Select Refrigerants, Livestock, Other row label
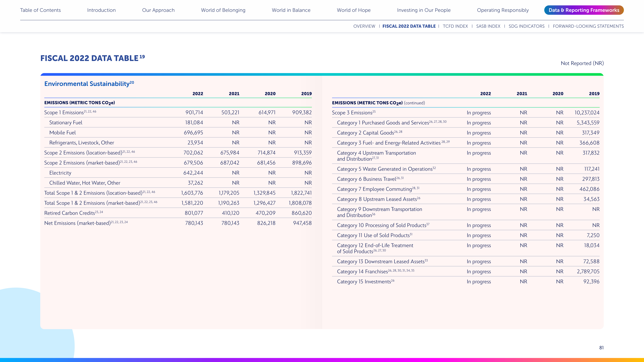This screenshot has width=644, height=362. (82, 143)
